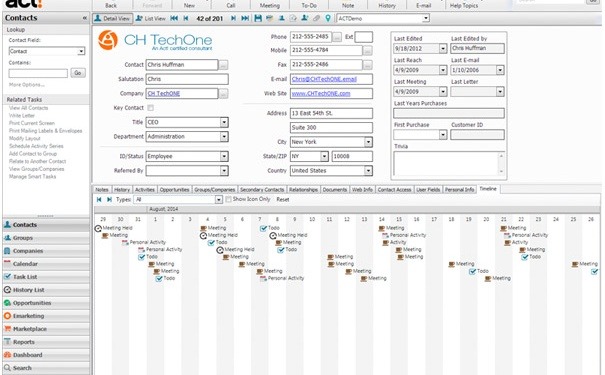Open Calendar in the navigation bar

46,264
